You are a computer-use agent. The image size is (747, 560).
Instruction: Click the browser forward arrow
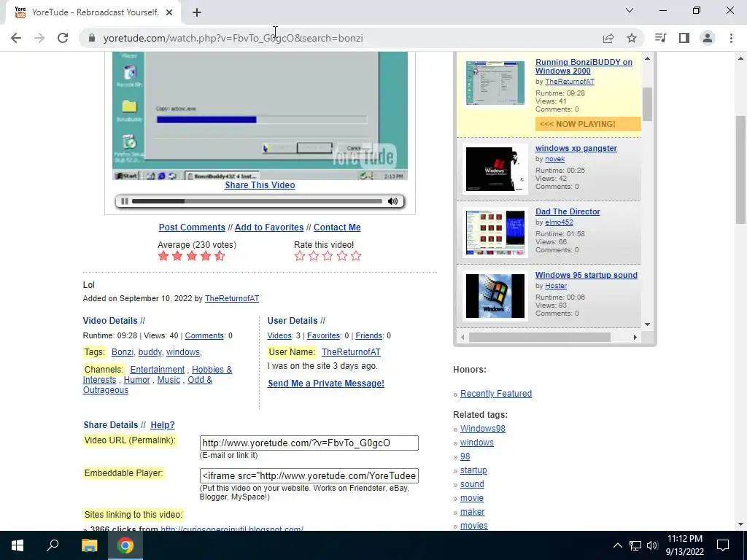point(39,38)
